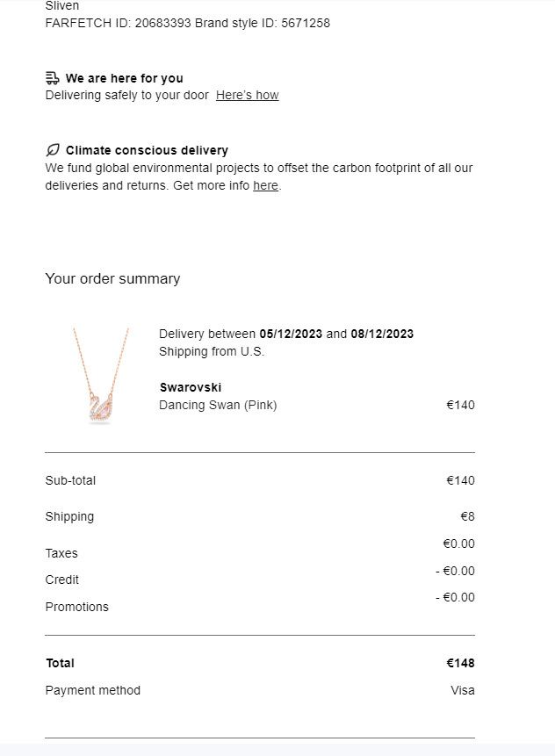
Task: Click the Dancing Swan necklace thumbnail
Action: point(100,375)
